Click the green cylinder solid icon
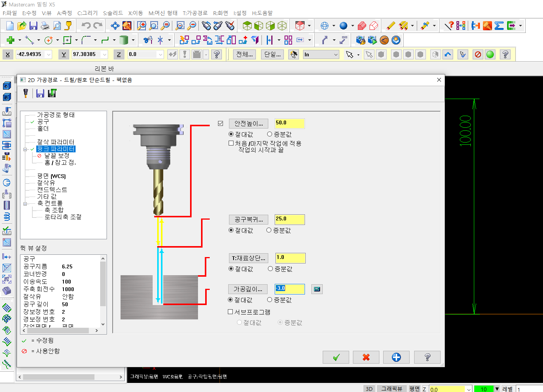 (124, 40)
